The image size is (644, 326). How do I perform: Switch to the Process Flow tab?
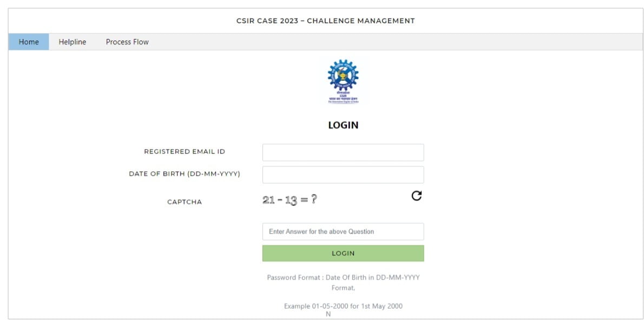127,42
